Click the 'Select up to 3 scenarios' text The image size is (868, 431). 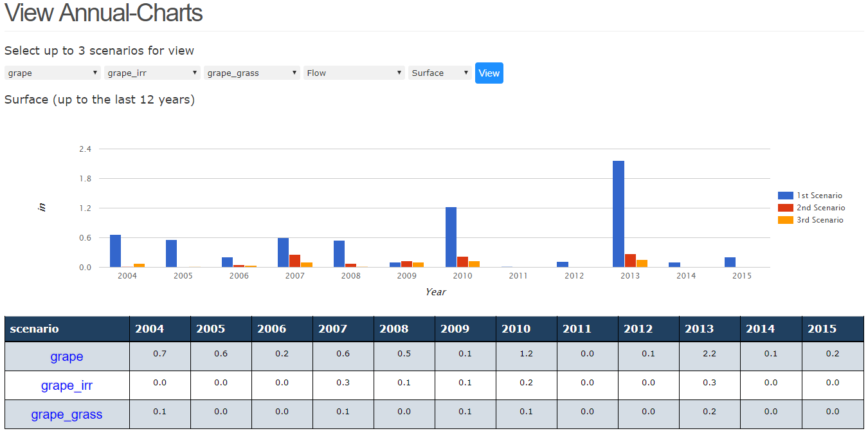pyautogui.click(x=100, y=51)
